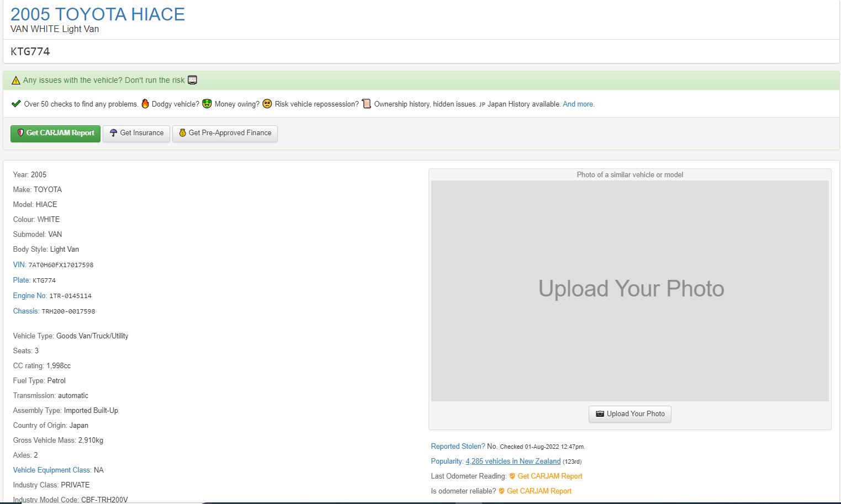Click the sad face icon beside 'Risk vehicle repossession?'

pos(267,104)
